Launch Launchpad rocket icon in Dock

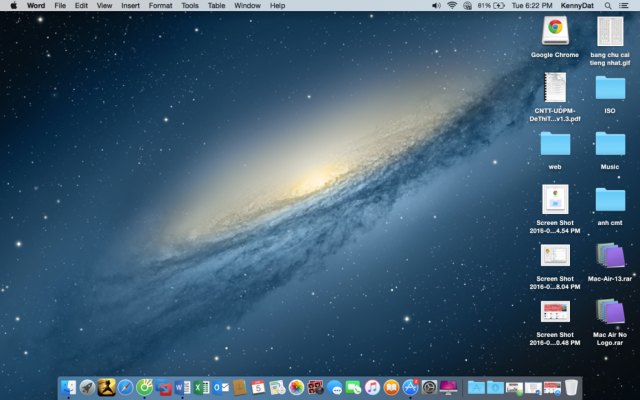pos(87,387)
